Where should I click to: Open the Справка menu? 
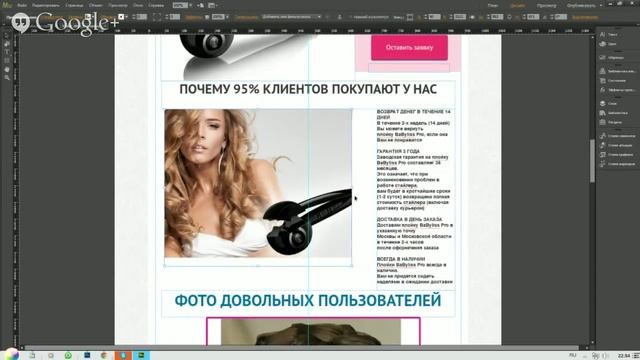[156, 5]
